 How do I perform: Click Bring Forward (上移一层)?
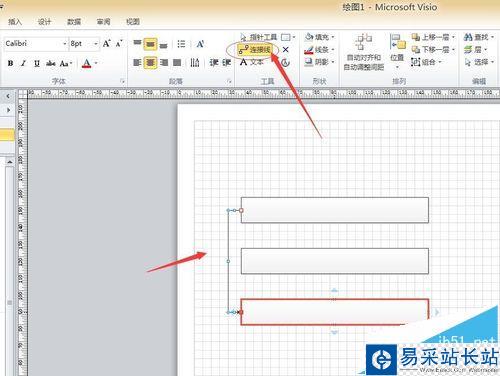pos(433,37)
